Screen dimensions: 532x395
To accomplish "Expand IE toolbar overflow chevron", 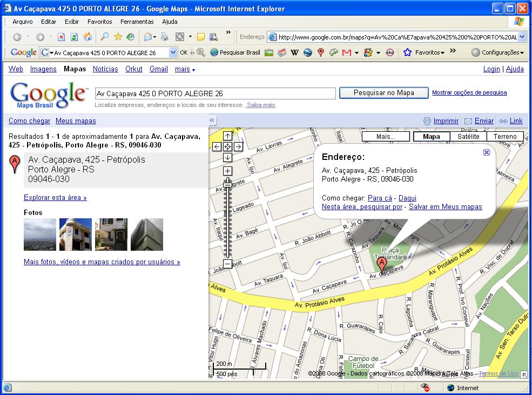I will pos(228,32).
